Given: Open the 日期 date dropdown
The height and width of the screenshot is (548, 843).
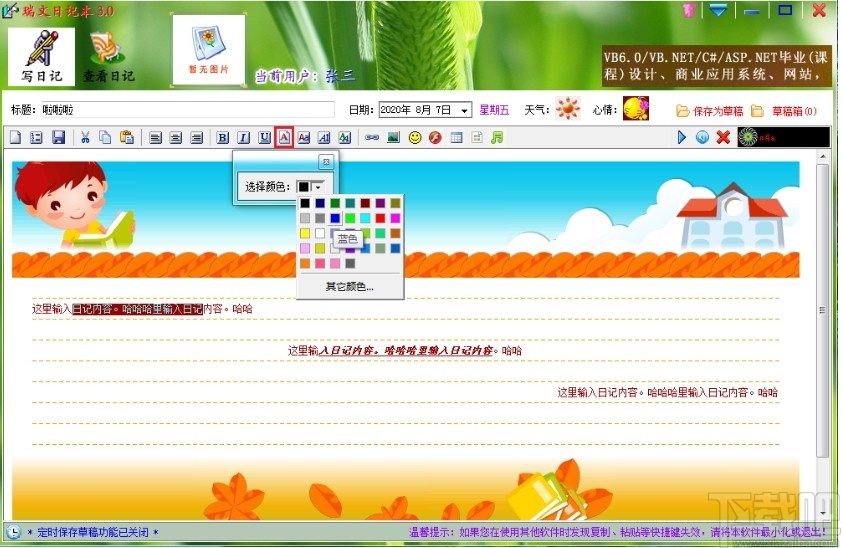Looking at the screenshot, I should click(x=464, y=110).
